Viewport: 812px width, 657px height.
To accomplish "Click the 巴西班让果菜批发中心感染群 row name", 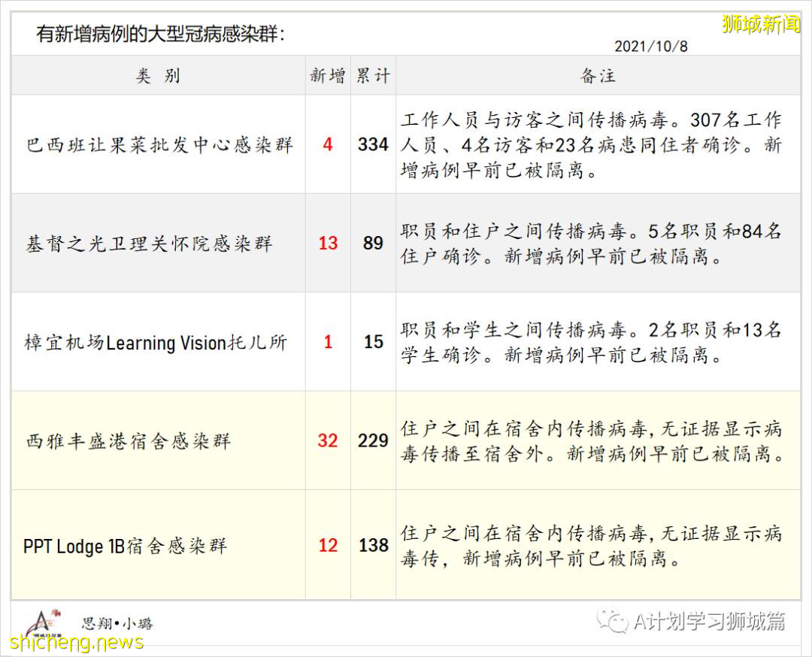I will pos(159,145).
